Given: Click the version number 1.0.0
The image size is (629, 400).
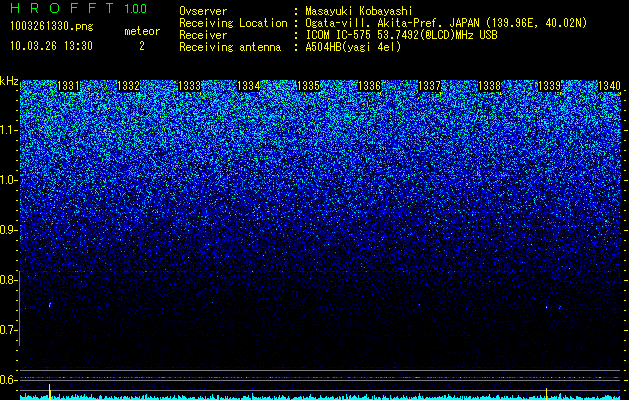Looking at the screenshot, I should pos(135,9).
